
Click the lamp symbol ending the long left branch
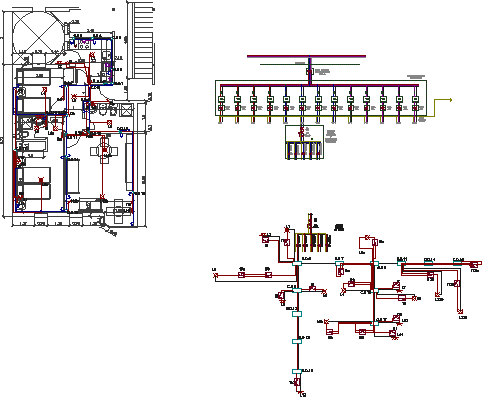point(215,275)
